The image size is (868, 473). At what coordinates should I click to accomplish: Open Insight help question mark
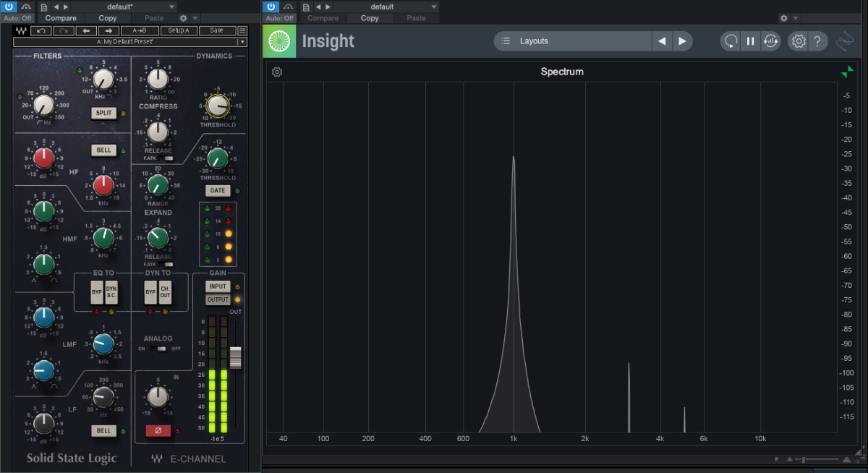(817, 41)
